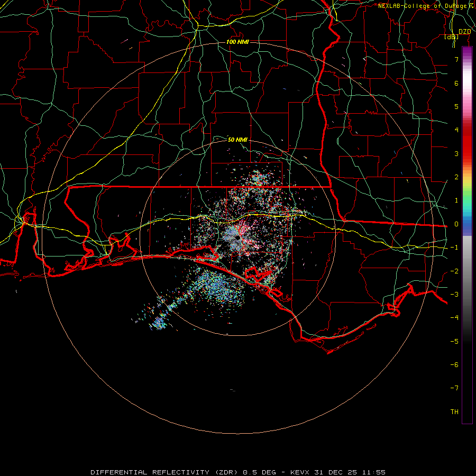Click the ZDR color scale bar

point(467,235)
